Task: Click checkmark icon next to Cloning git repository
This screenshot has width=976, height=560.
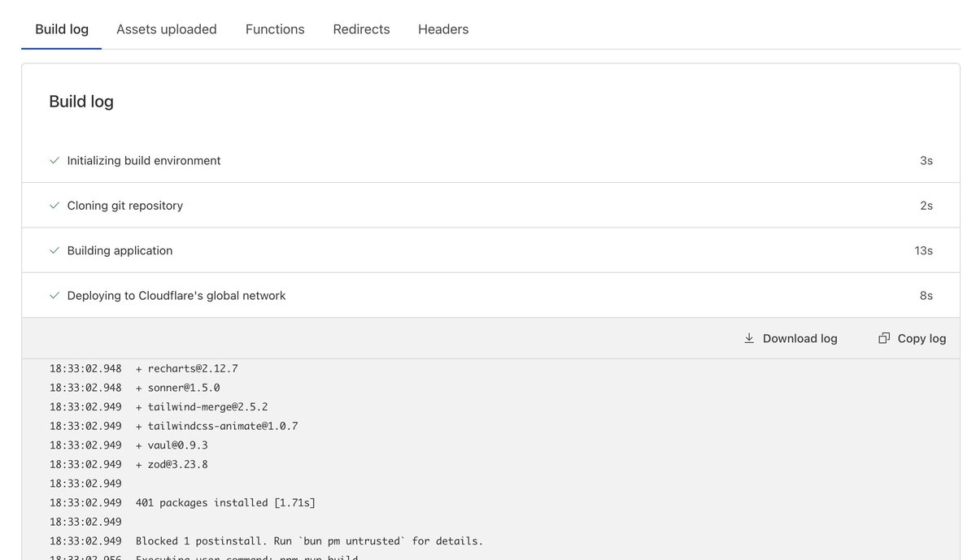Action: (54, 206)
